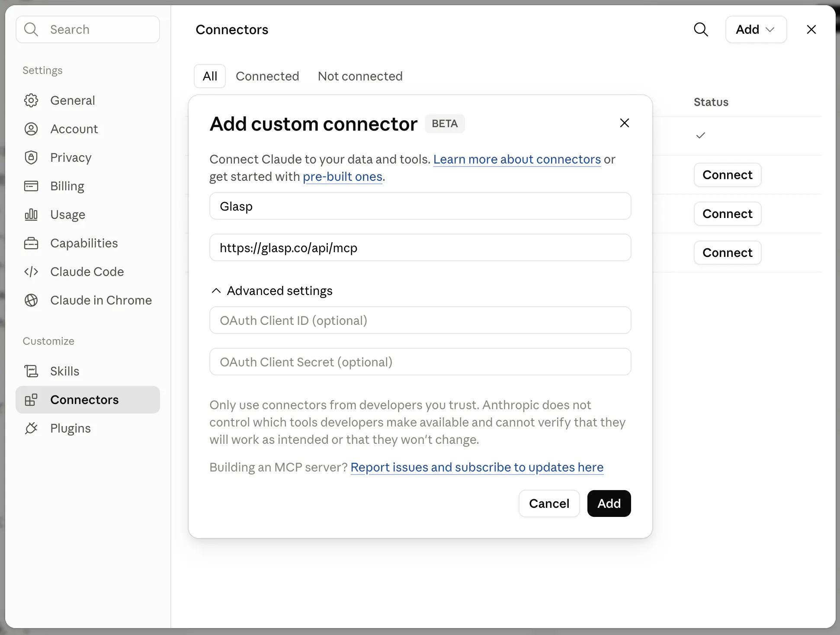This screenshot has height=635, width=840.
Task: Switch to the Not connected tab
Action: click(360, 76)
